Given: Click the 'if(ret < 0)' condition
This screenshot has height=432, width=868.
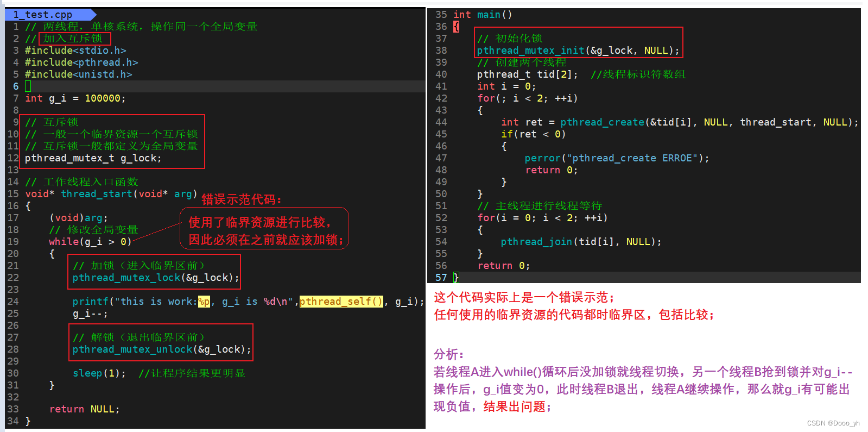Looking at the screenshot, I should click(x=533, y=134).
